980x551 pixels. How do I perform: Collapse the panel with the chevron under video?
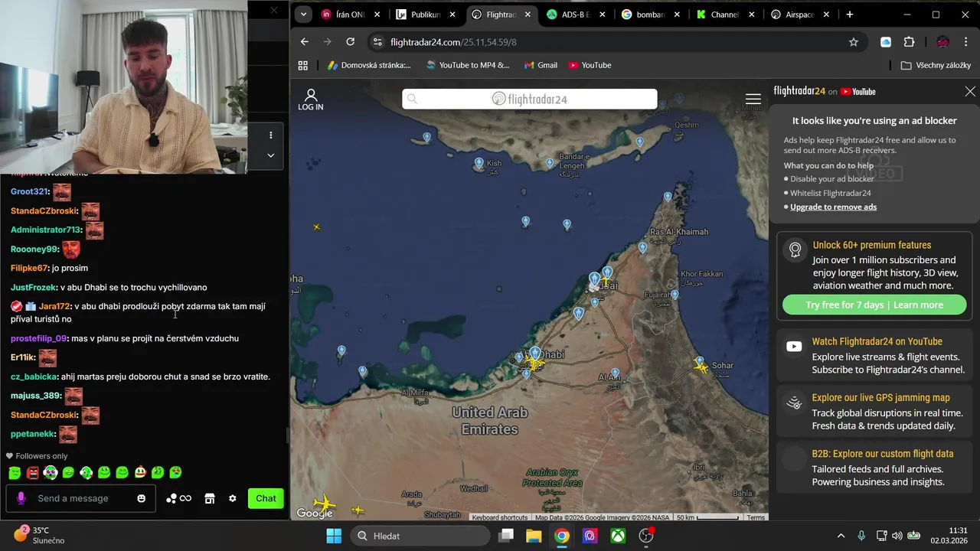270,155
